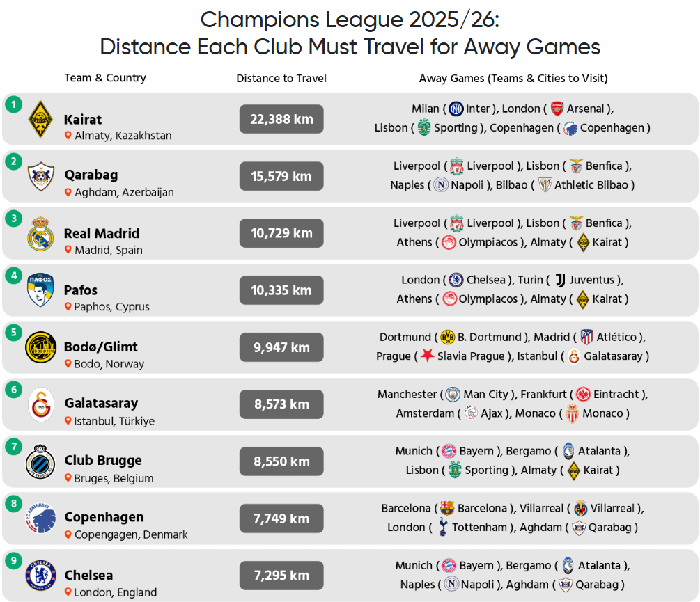Click the Away Games column header
The height and width of the screenshot is (602, 700).
pyautogui.click(x=513, y=79)
